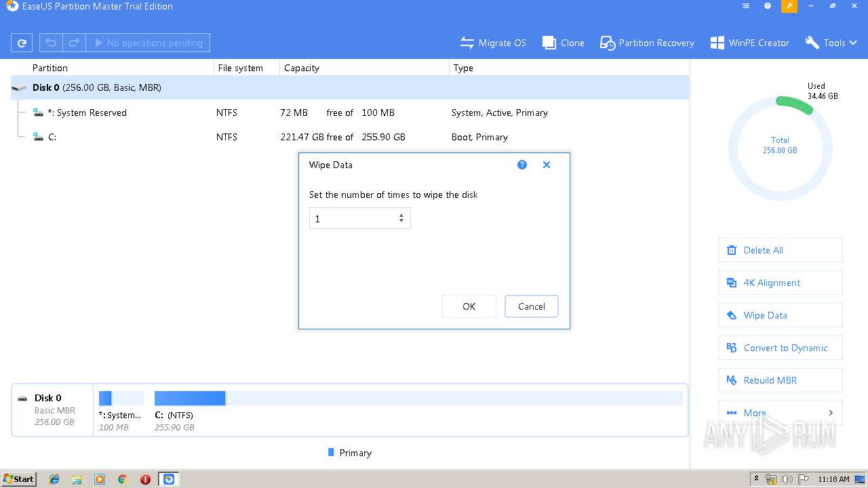Click the Total 256.00 GB usage donut

[781, 148]
